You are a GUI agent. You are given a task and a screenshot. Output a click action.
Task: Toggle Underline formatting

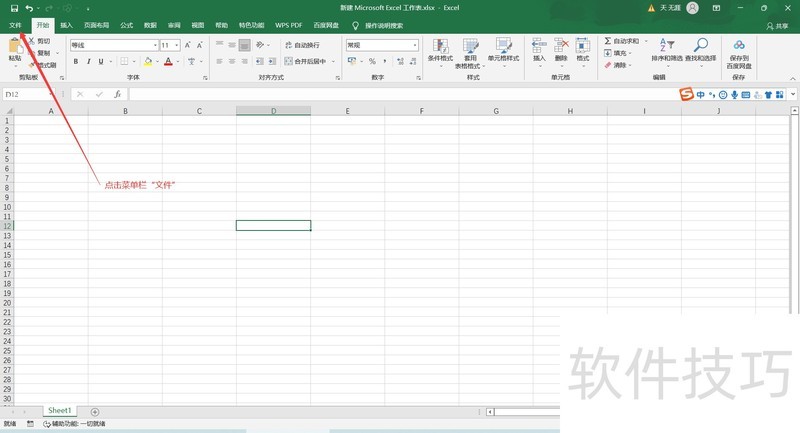pos(101,61)
